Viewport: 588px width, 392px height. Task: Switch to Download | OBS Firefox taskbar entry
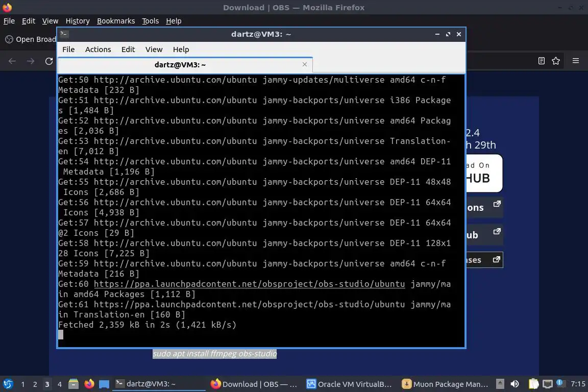click(x=254, y=384)
